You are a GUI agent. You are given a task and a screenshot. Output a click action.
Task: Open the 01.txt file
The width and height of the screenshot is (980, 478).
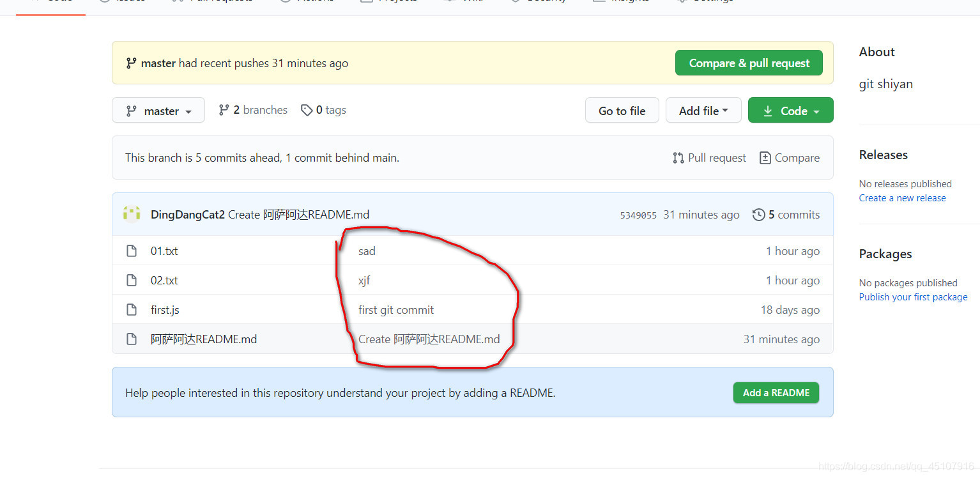click(164, 251)
